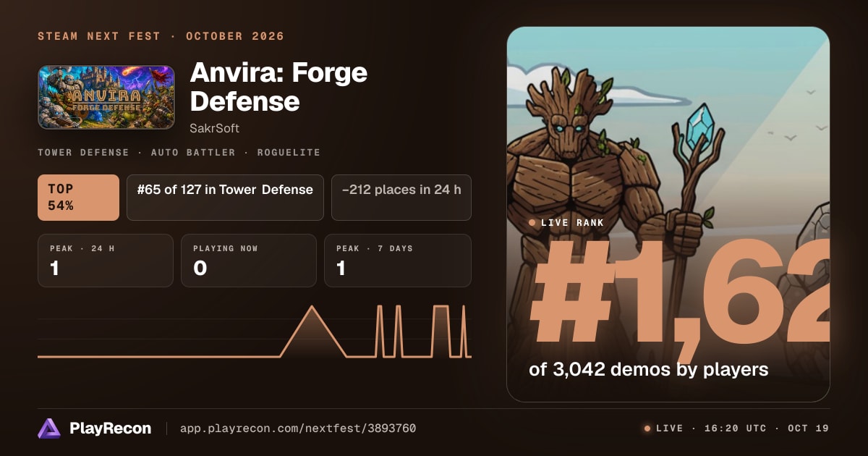Click the Anvira: Forge Defense title

pos(278,87)
